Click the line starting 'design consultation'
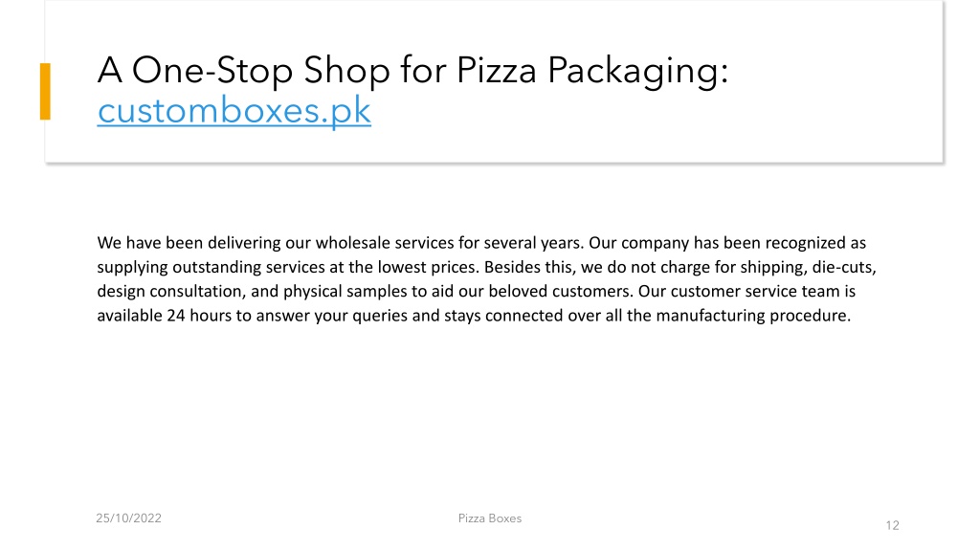The height and width of the screenshot is (551, 980). click(x=477, y=291)
